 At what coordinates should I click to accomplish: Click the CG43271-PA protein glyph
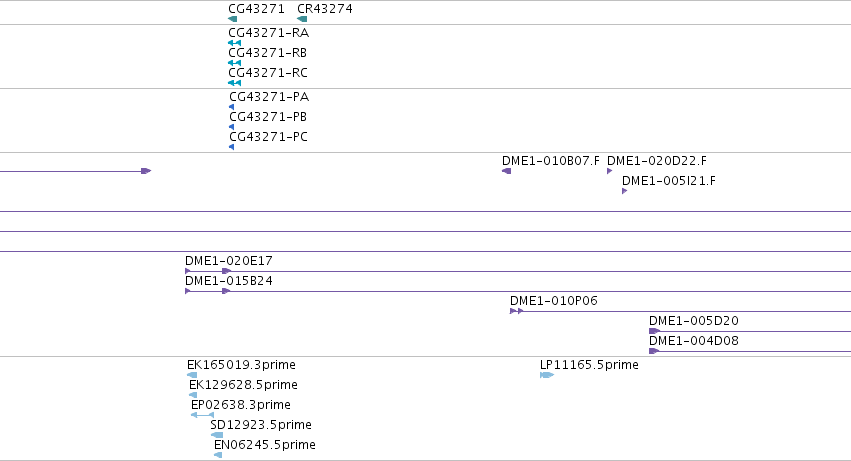[x=232, y=107]
